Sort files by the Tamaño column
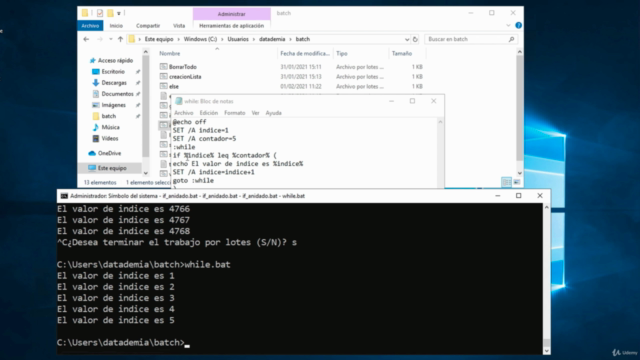 click(x=402, y=53)
